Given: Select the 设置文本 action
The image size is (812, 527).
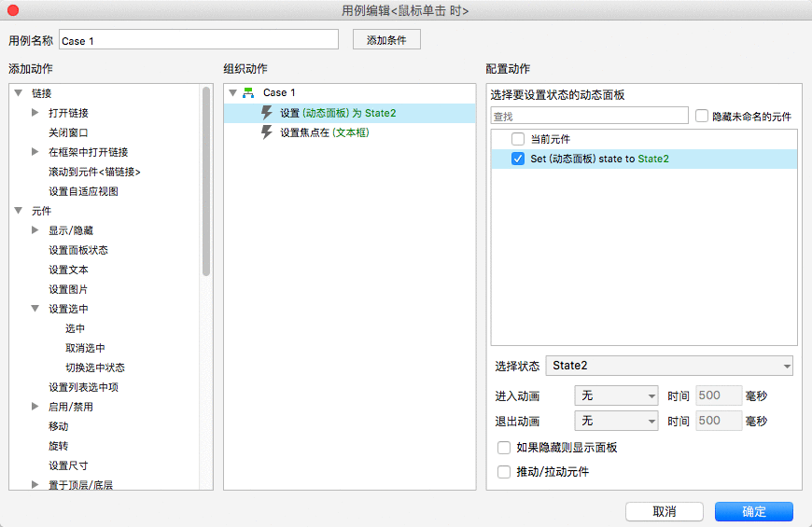Looking at the screenshot, I should [x=68, y=270].
